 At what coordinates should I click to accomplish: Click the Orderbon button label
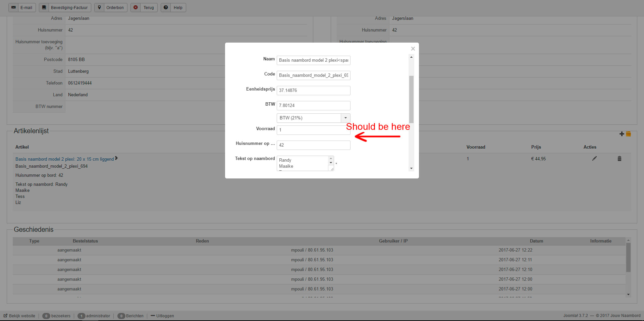(115, 8)
